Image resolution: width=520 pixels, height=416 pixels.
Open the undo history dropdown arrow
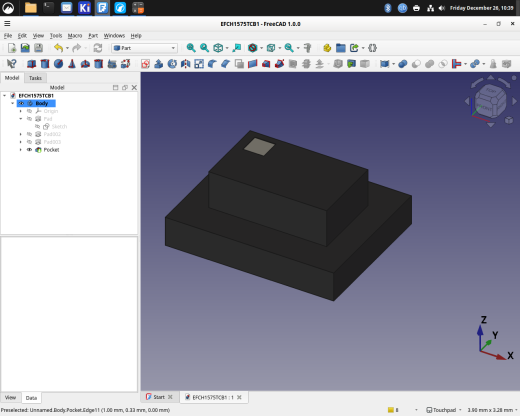click(67, 48)
